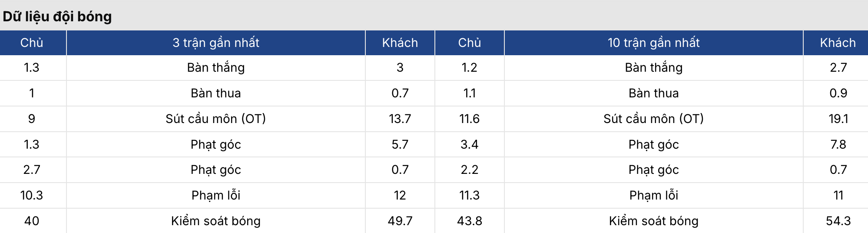The image size is (868, 233).
Task: Click the home fouls value 10.3
Action: pos(32,195)
